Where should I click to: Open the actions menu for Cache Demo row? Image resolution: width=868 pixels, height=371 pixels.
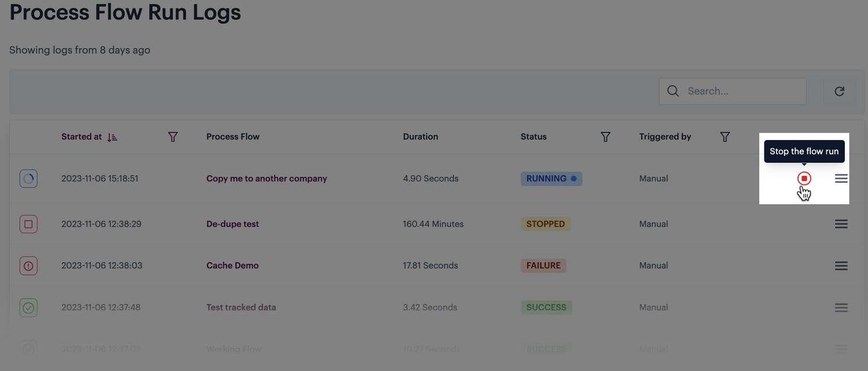point(841,265)
